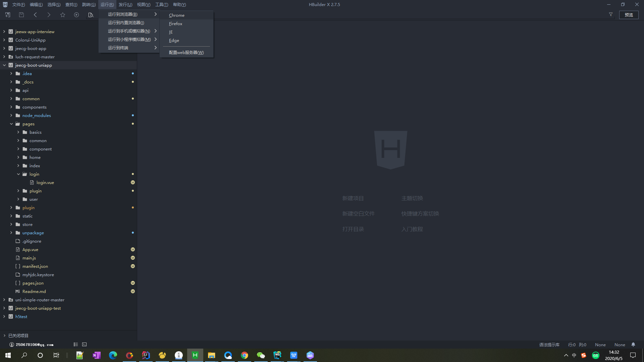This screenshot has height=362, width=644.
Task: Open WeChat from the Windows taskbar
Action: tap(261, 355)
